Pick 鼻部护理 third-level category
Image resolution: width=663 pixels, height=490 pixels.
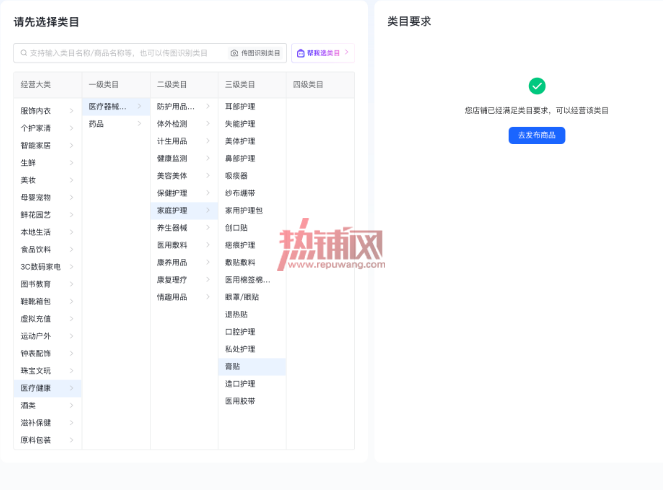click(252, 159)
